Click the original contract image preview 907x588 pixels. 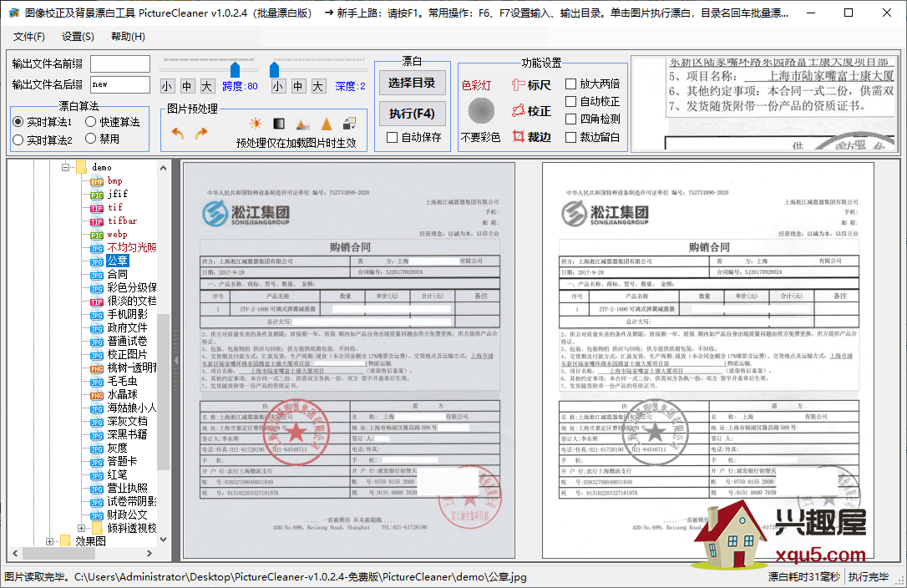(x=349, y=360)
